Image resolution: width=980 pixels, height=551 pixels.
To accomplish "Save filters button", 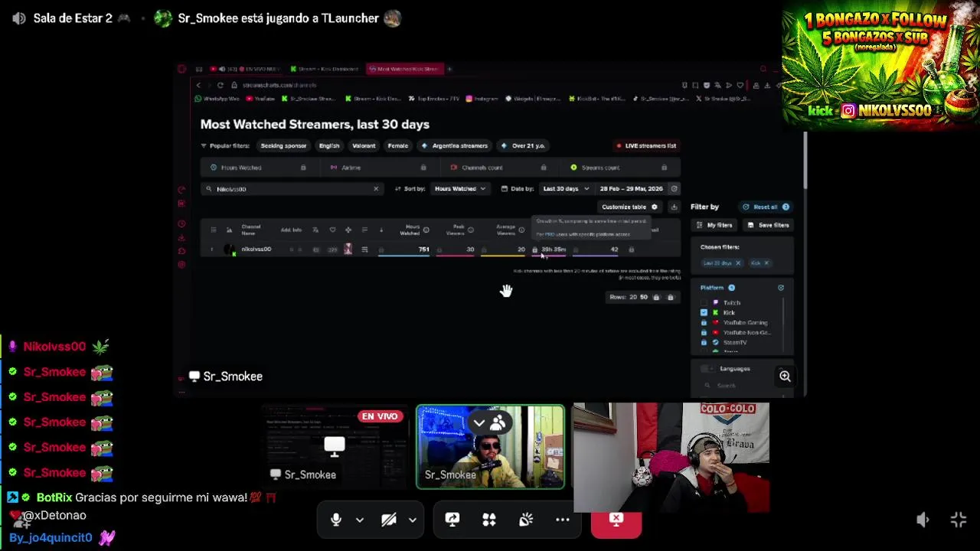I will 768,225.
